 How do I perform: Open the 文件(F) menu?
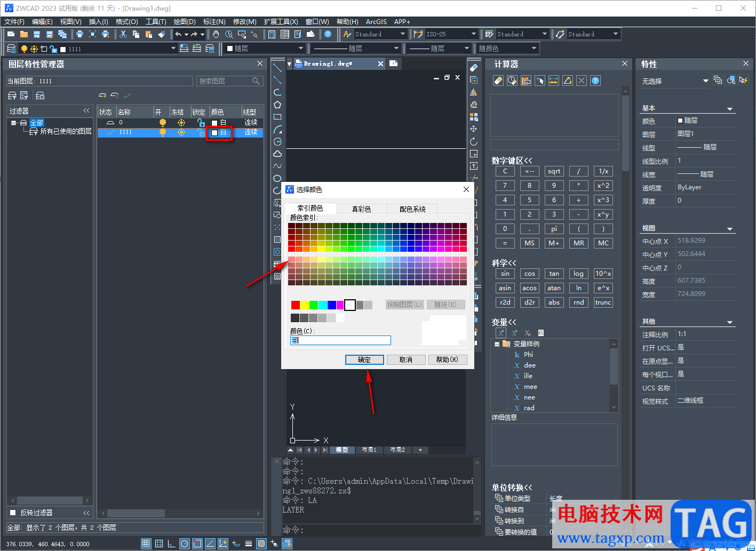[14, 22]
